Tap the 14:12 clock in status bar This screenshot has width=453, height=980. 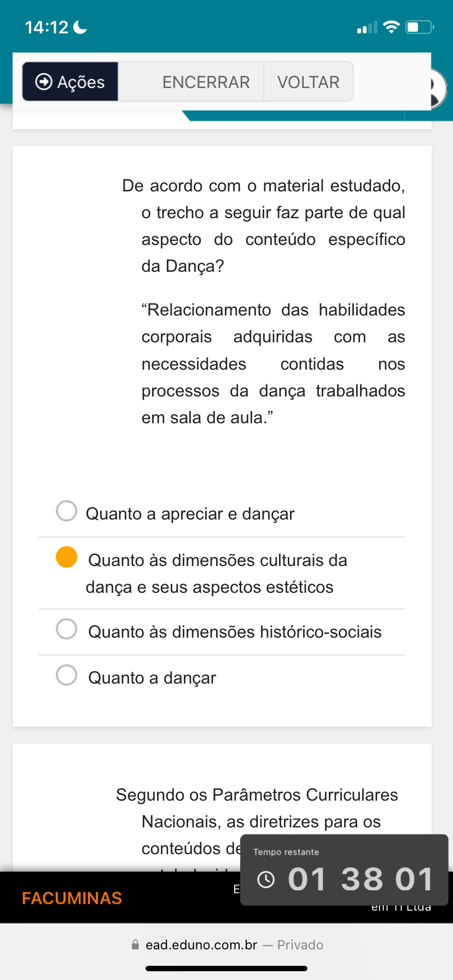[x=47, y=27]
